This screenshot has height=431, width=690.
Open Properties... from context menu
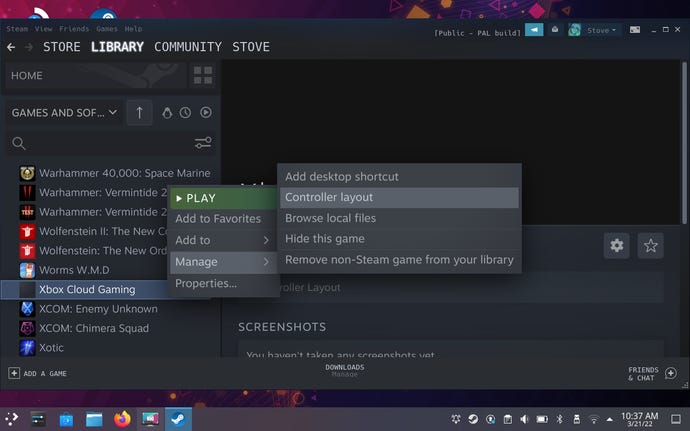pos(223,284)
